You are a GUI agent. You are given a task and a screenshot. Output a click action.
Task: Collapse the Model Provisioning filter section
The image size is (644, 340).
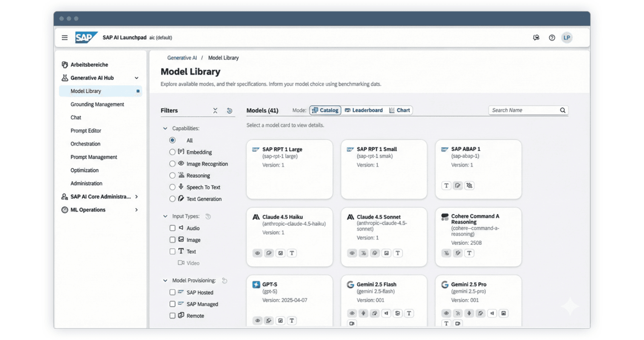click(x=165, y=280)
